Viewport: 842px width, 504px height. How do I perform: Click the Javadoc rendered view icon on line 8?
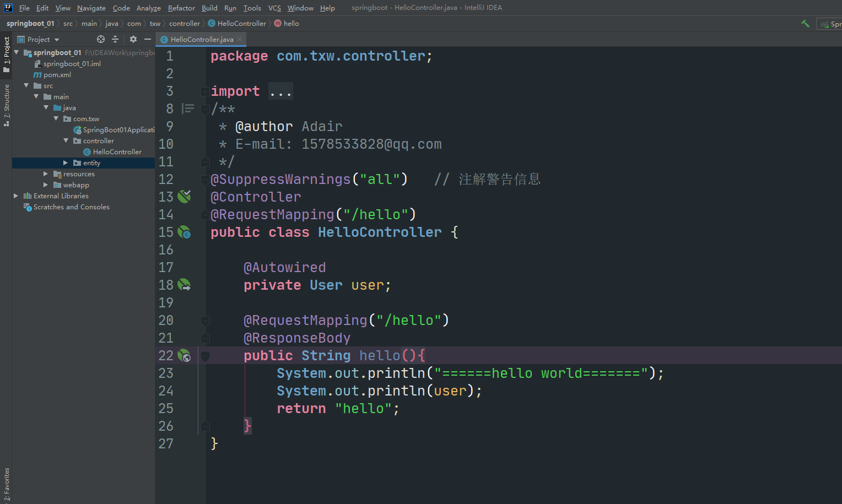click(188, 109)
